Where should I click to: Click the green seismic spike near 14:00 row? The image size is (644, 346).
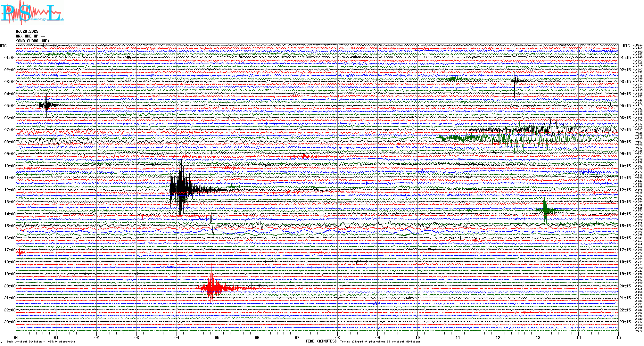coord(545,210)
